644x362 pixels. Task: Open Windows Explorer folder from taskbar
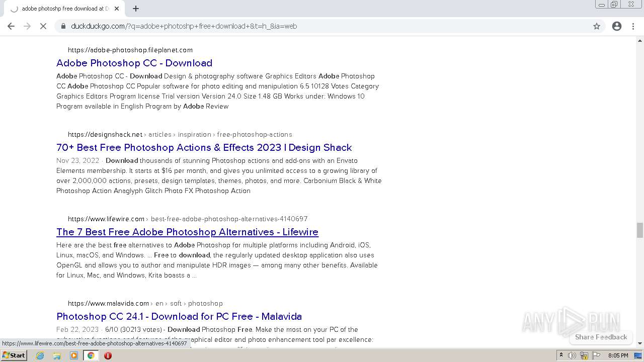tap(57, 355)
